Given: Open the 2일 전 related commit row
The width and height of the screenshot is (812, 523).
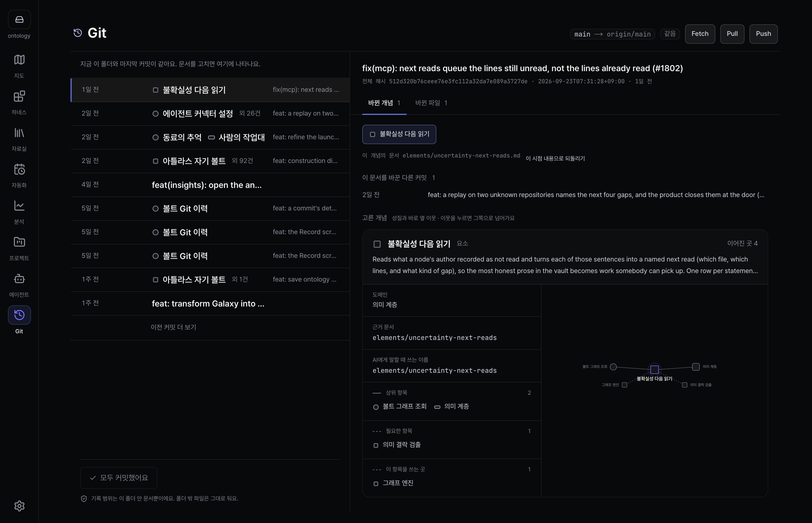Looking at the screenshot, I should 565,195.
